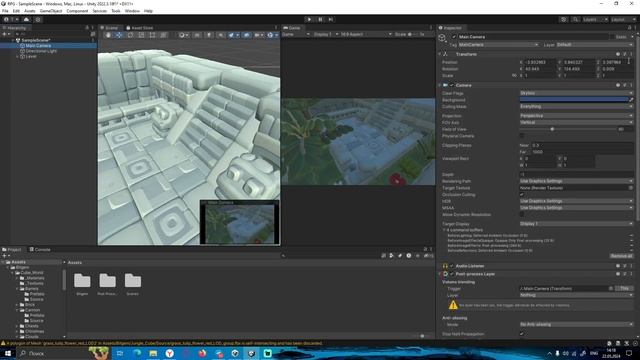The height and width of the screenshot is (360, 640).
Task: Lock the Hierarchy panel
Action: coord(87,28)
